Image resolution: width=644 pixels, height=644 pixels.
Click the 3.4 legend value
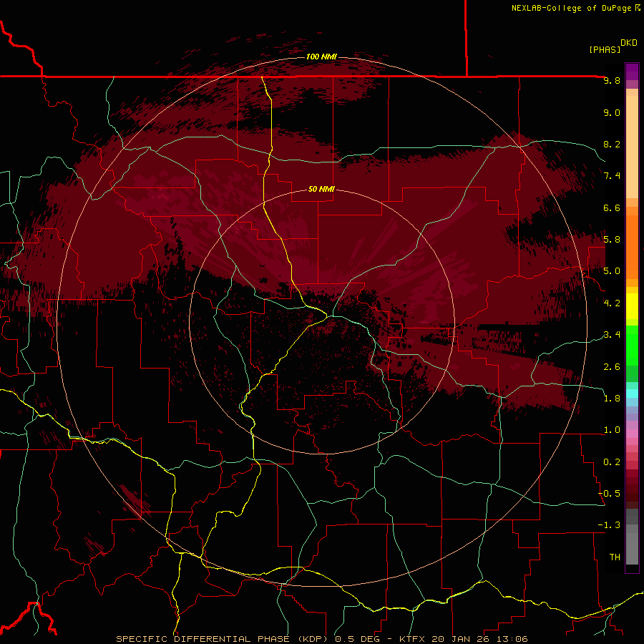click(612, 335)
